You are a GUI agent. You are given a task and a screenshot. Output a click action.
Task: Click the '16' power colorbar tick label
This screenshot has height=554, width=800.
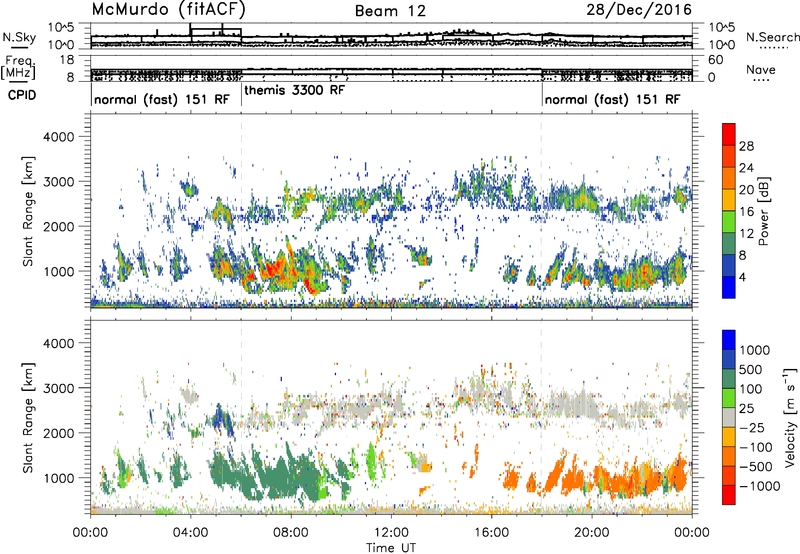(746, 212)
